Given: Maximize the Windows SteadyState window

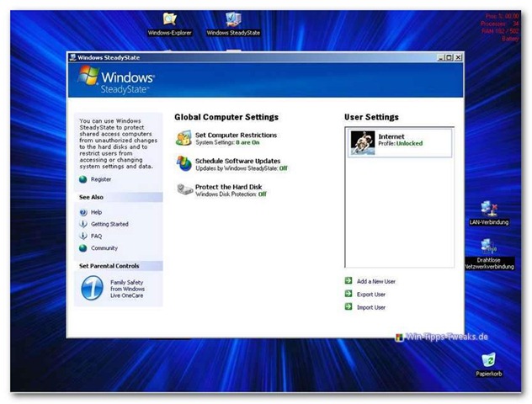Looking at the screenshot, I should click(x=449, y=58).
